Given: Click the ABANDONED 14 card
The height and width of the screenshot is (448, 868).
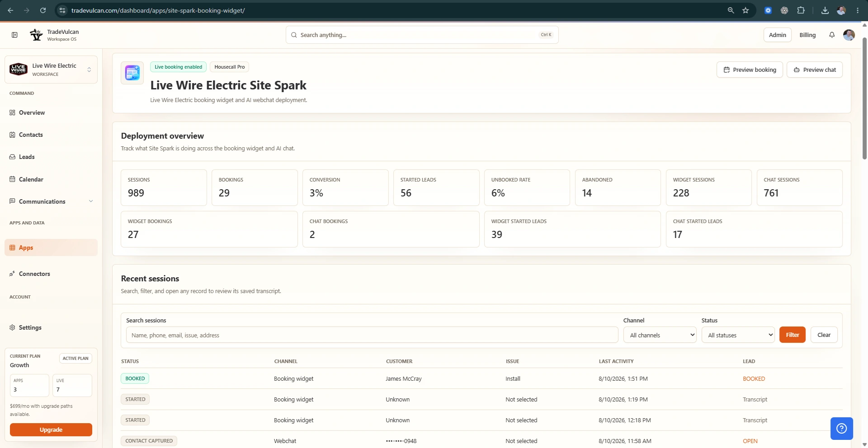Looking at the screenshot, I should (x=618, y=187).
